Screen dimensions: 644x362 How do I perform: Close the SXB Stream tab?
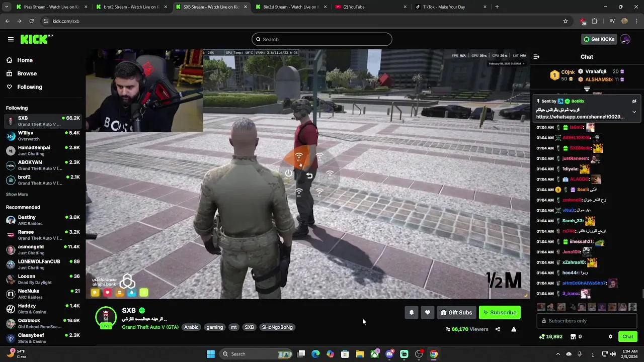point(246,7)
